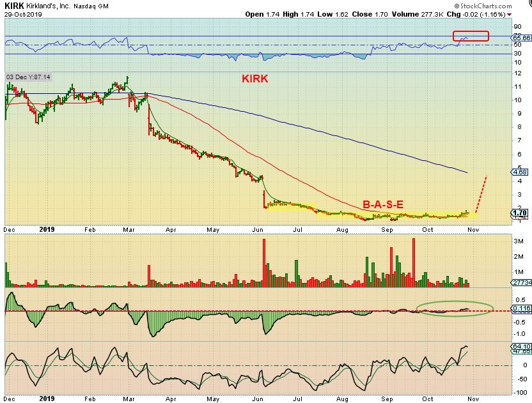
Task: Click the 0.116 indicator value tag
Action: (520, 308)
